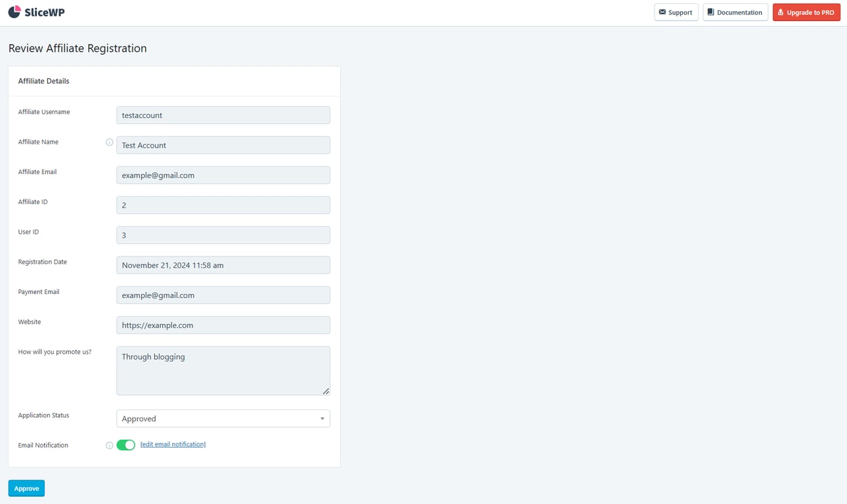The image size is (847, 504).
Task: Click the info icon beside Affiliate Name
Action: [x=109, y=142]
